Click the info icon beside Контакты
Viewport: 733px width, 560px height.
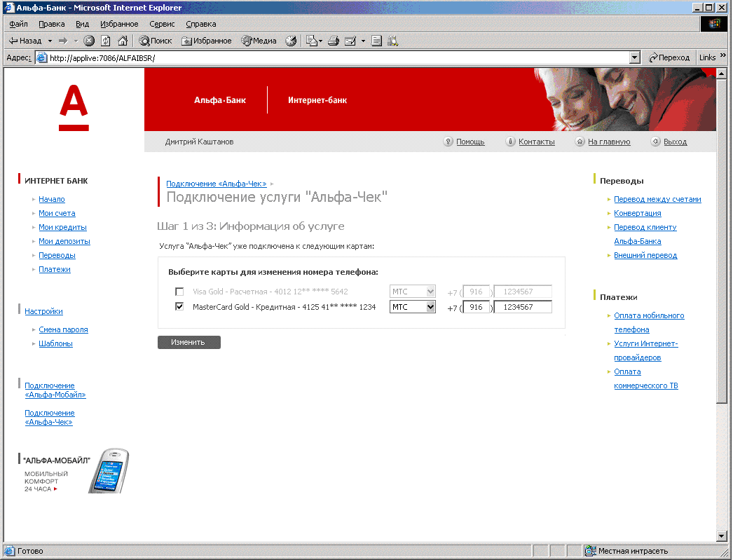pos(510,142)
